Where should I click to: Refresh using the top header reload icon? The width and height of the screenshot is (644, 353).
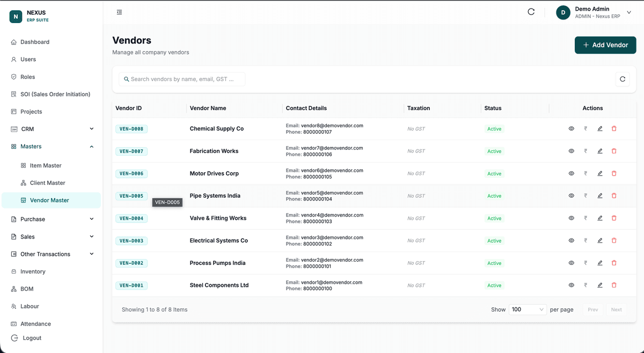point(531,12)
